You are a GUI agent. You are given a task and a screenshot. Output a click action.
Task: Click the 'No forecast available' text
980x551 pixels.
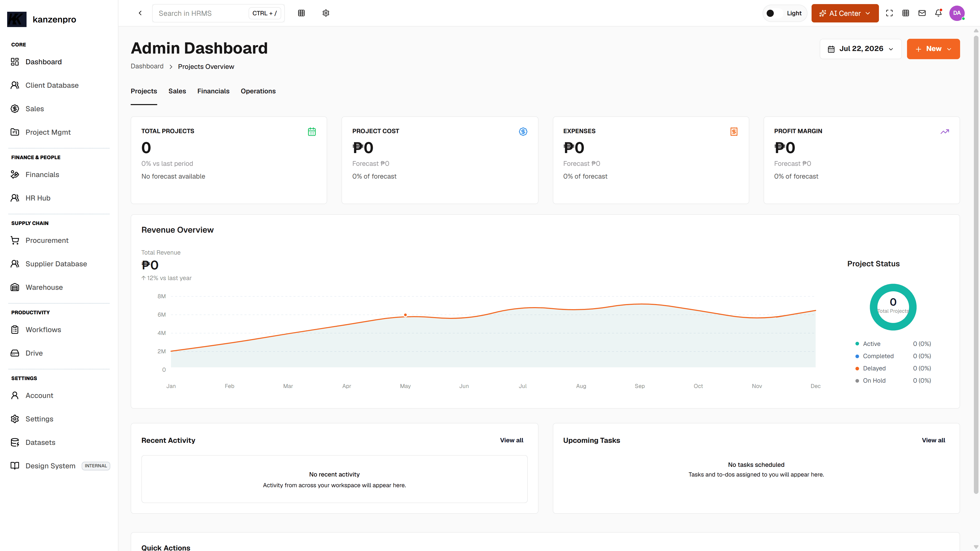coord(173,176)
